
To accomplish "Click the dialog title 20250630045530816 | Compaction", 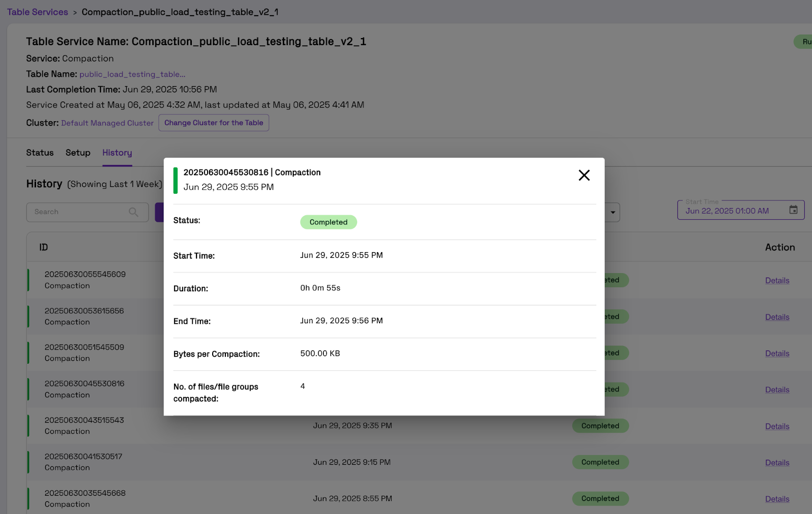I will click(252, 173).
